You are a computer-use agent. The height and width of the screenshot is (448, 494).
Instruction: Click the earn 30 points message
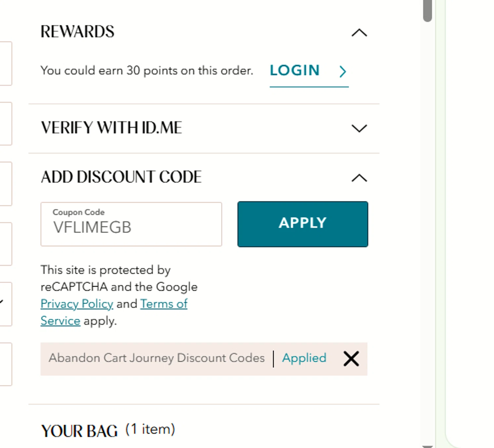pos(147,70)
